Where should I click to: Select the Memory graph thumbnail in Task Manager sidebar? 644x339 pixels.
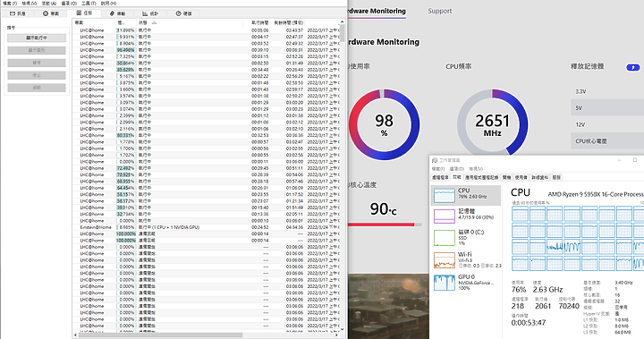(x=445, y=216)
